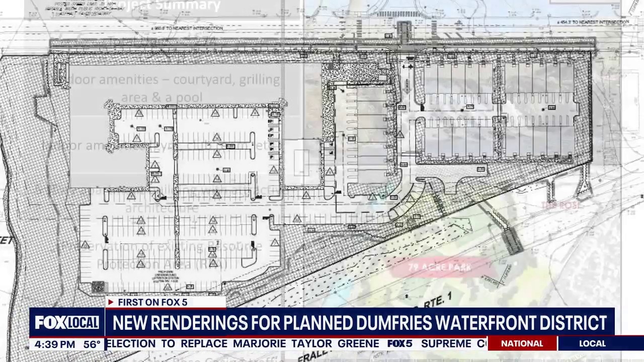Click the FOX5 logo in the ticker
Screen dimensions: 644x362
pyautogui.click(x=400, y=344)
